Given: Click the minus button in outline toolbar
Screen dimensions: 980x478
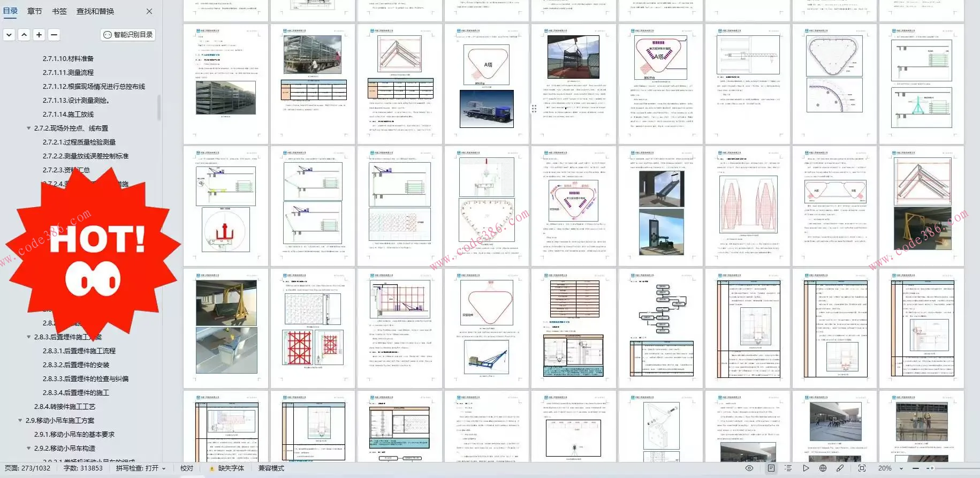Looking at the screenshot, I should [x=54, y=35].
